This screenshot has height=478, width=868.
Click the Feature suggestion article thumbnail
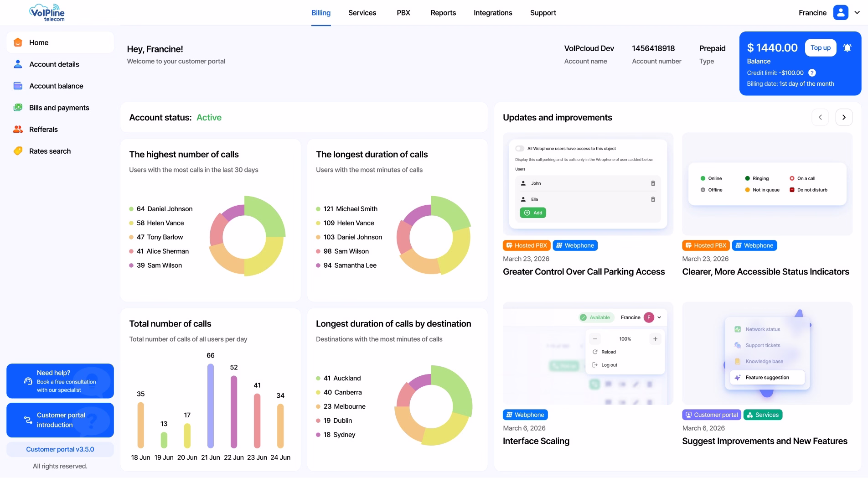coord(767,353)
